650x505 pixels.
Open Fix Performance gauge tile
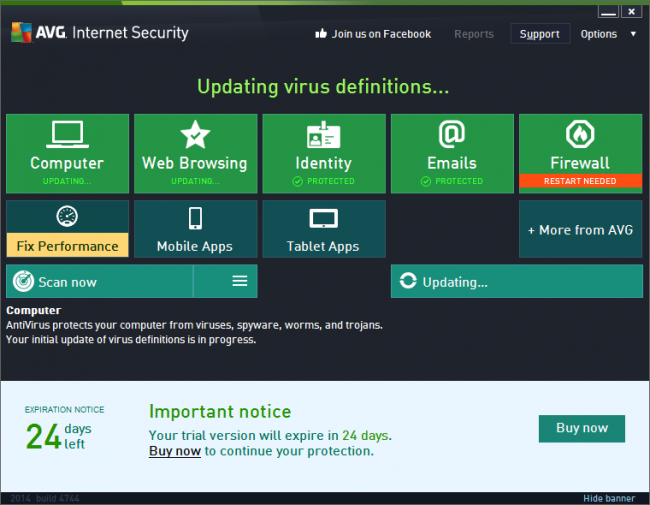click(x=67, y=229)
